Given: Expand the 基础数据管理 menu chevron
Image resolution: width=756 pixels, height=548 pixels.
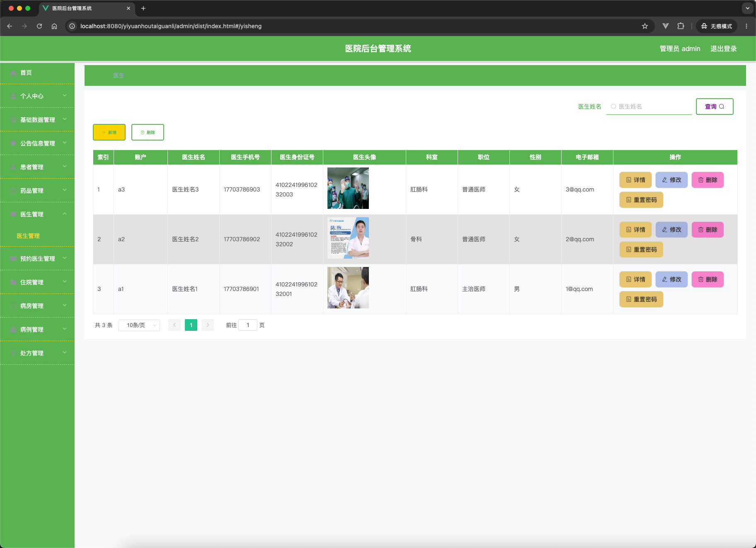Looking at the screenshot, I should [65, 119].
